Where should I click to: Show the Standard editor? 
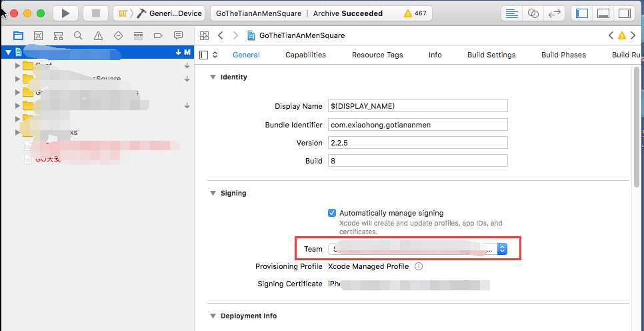pyautogui.click(x=511, y=13)
